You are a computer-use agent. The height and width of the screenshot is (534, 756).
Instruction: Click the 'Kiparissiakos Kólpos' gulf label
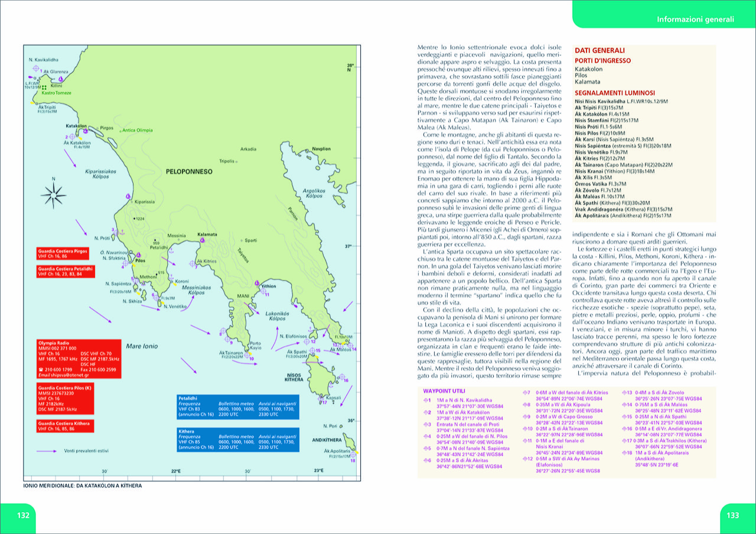point(100,173)
